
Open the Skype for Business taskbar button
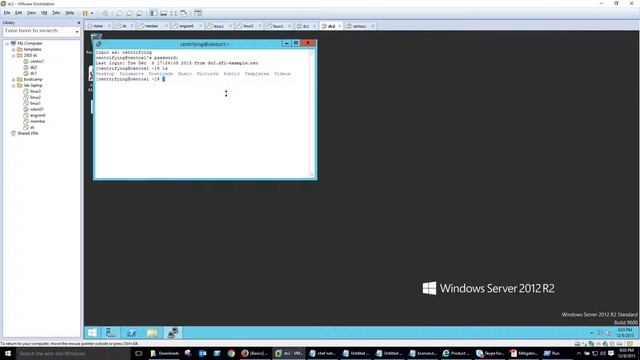490,353
